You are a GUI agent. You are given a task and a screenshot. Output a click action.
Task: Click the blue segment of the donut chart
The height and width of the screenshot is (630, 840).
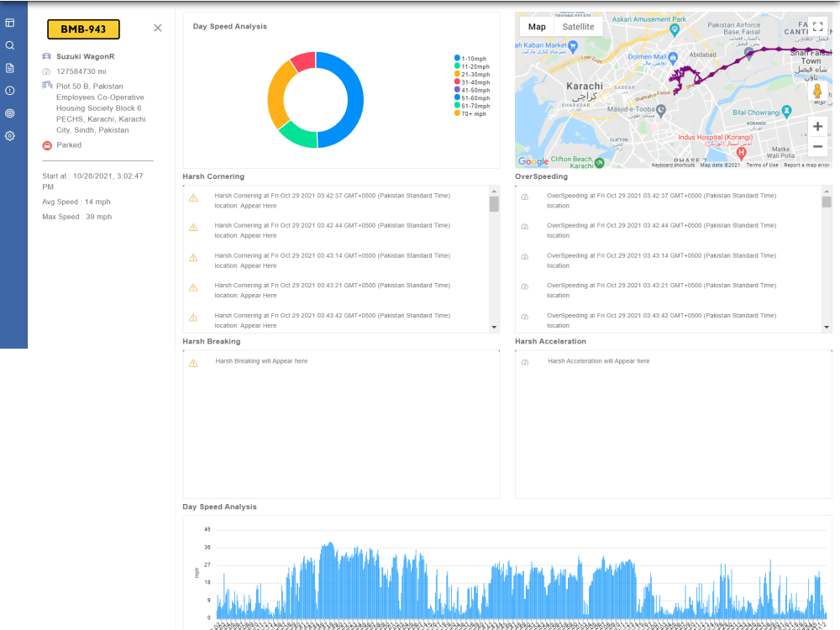tap(355, 99)
